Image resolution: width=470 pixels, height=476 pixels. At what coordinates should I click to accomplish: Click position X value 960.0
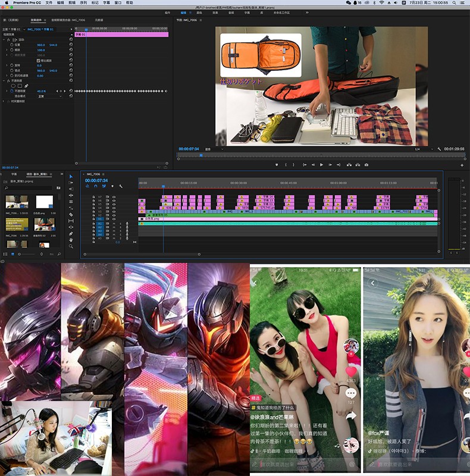coord(41,45)
